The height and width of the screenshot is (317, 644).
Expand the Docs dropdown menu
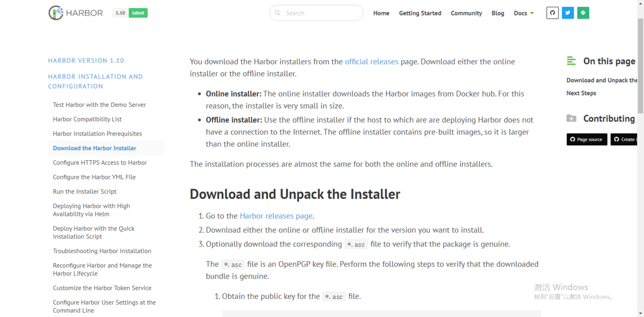click(524, 13)
